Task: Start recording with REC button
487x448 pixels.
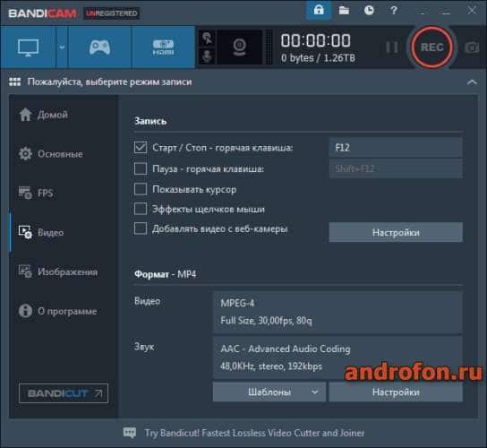Action: tap(432, 47)
